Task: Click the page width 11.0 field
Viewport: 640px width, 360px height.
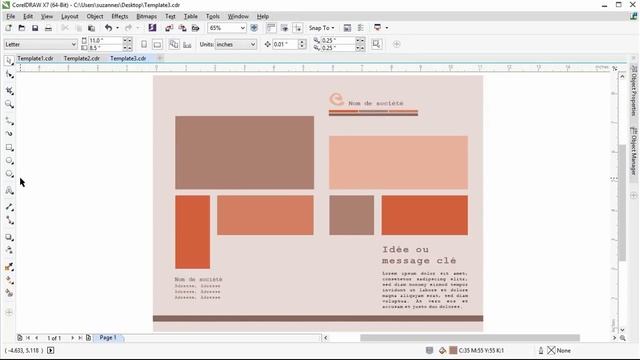Action: pos(105,40)
